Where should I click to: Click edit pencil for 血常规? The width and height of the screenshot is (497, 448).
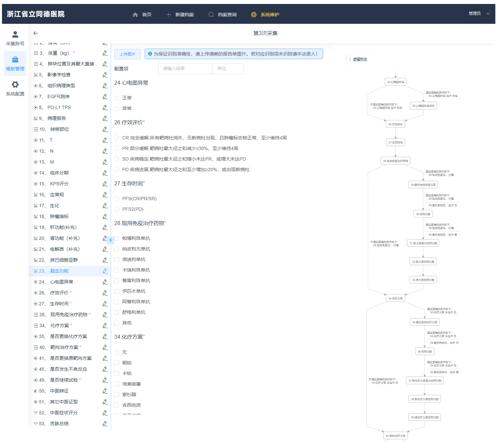click(x=105, y=195)
